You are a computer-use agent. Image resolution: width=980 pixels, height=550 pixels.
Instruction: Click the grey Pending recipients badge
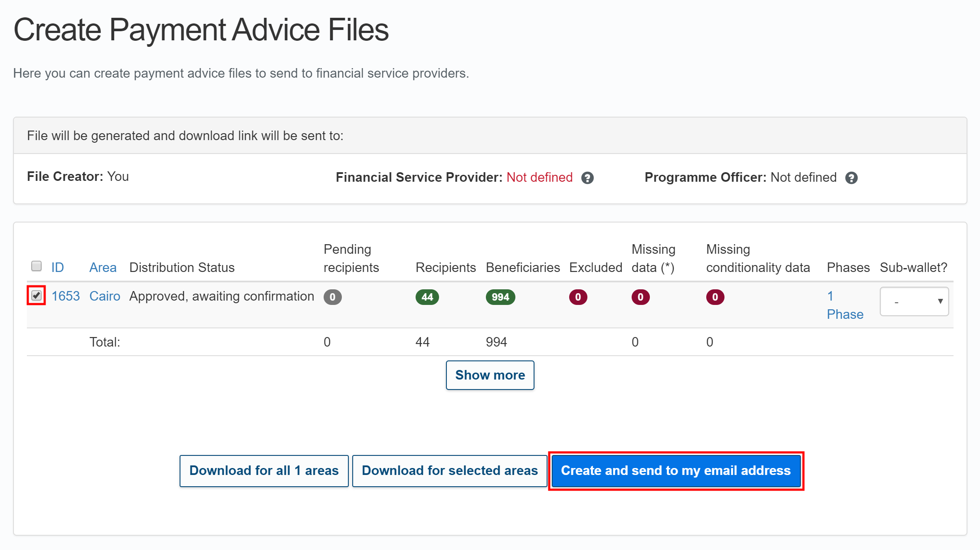(332, 297)
